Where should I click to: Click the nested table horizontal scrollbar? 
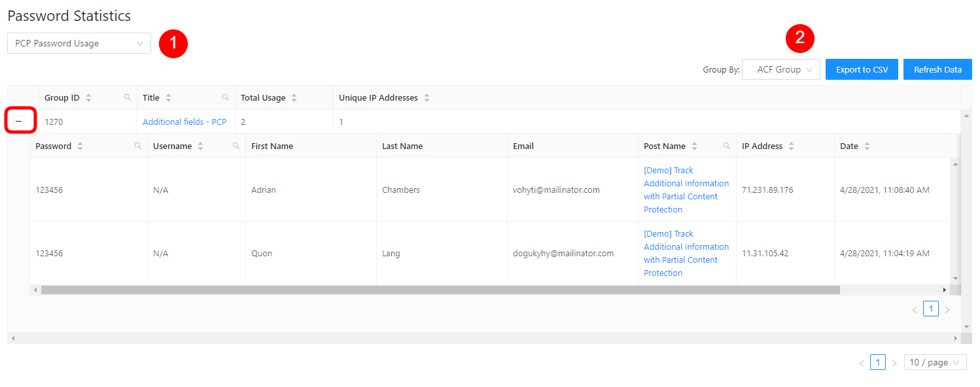tap(440, 290)
